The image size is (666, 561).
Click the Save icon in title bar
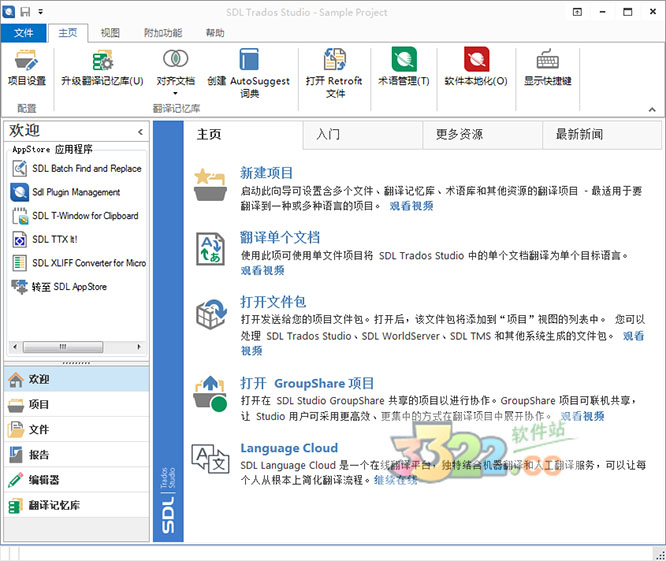(25, 11)
